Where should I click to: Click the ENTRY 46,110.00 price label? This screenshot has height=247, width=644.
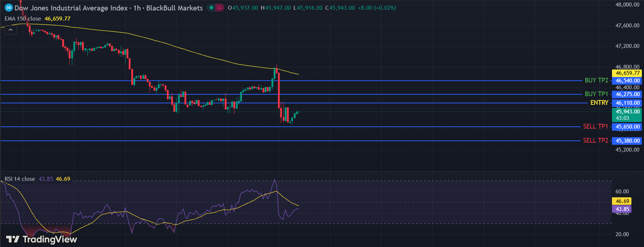pos(627,103)
